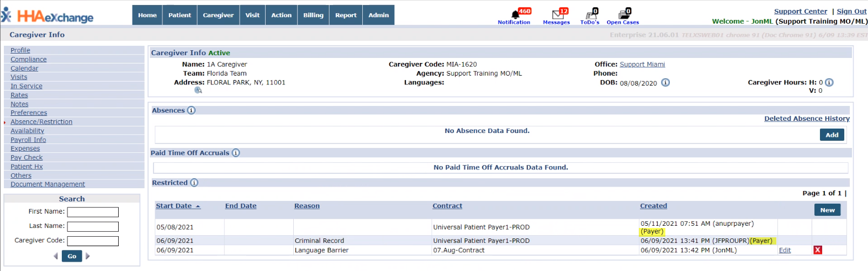Open the Billing menu

click(313, 15)
